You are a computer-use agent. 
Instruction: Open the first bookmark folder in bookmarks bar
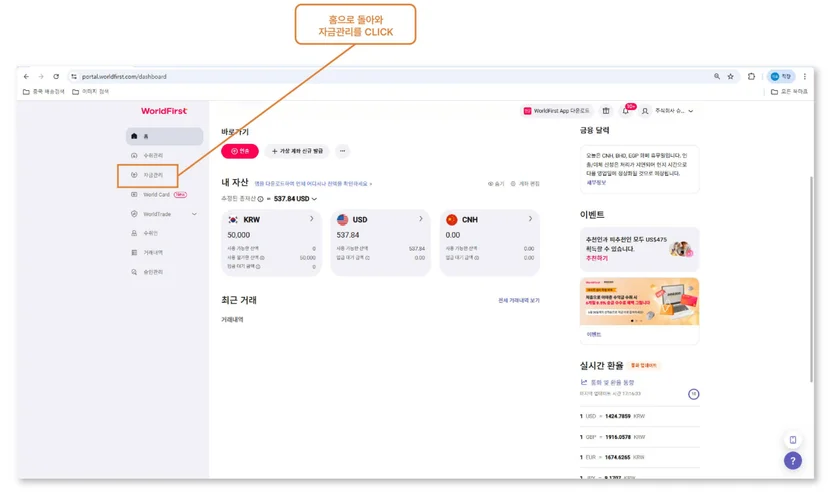click(43, 92)
